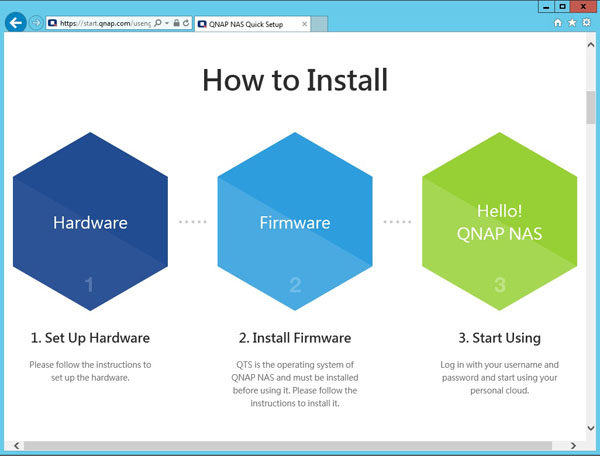Click the "1. Set Up Hardware" heading
The image size is (600, 456).
click(90, 338)
